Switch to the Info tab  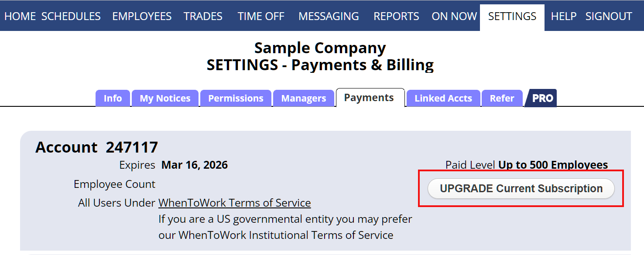[x=113, y=99]
